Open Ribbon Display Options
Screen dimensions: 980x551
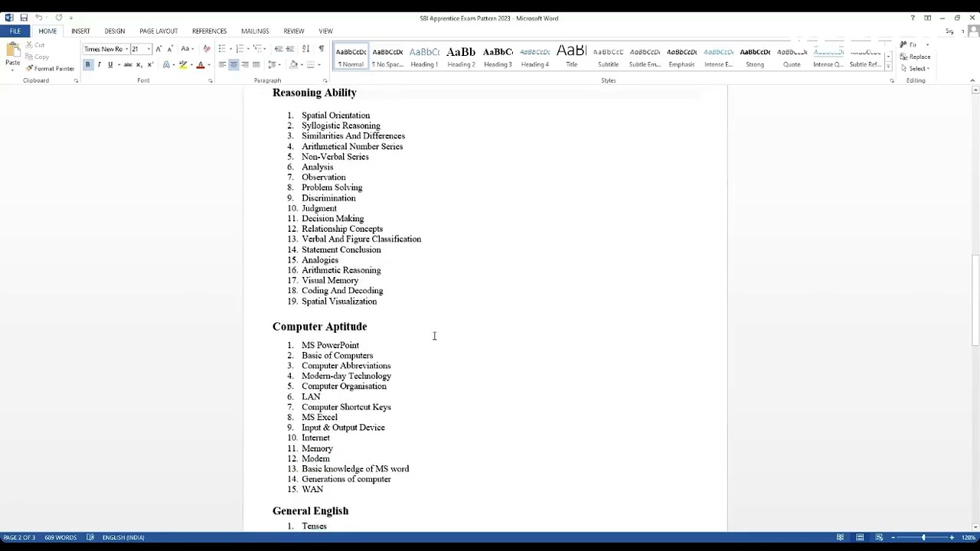pyautogui.click(x=927, y=18)
